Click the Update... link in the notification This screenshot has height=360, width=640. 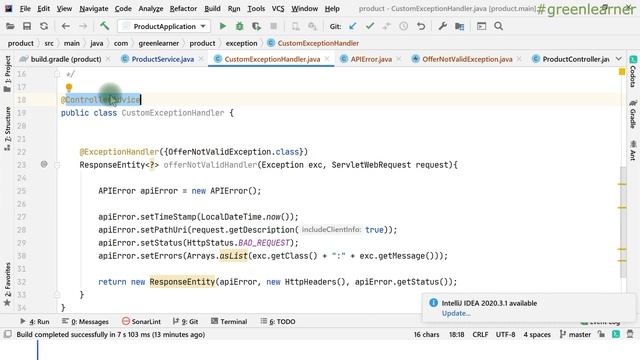point(456,313)
